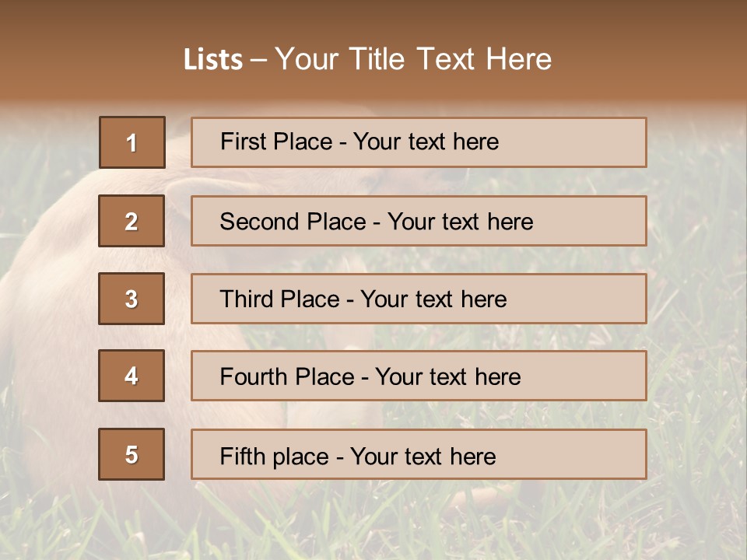This screenshot has width=747, height=560.
Task: Click the grass background below the list
Action: [373, 521]
